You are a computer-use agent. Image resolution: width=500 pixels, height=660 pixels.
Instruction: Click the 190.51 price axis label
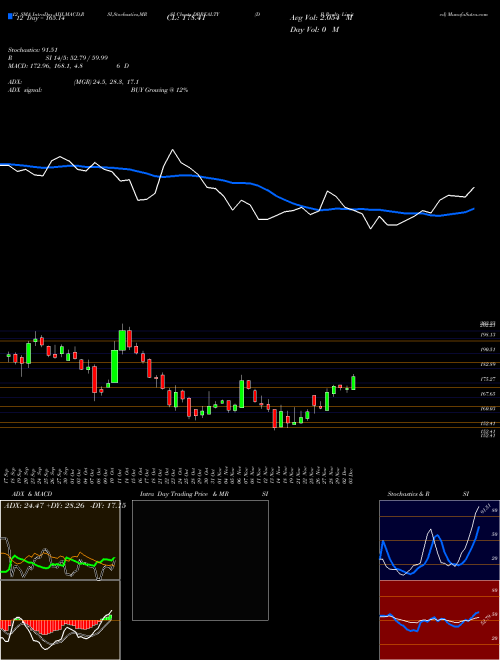487,349
